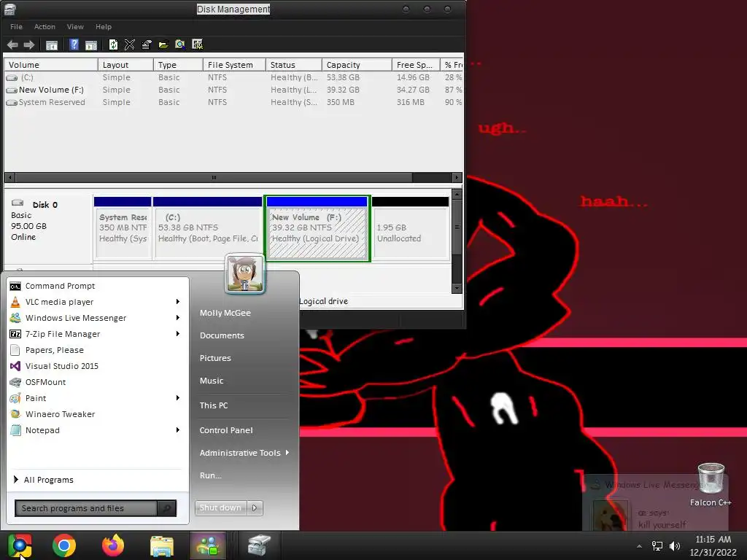
Task: Click the Open folder toolbar icon
Action: [x=163, y=44]
